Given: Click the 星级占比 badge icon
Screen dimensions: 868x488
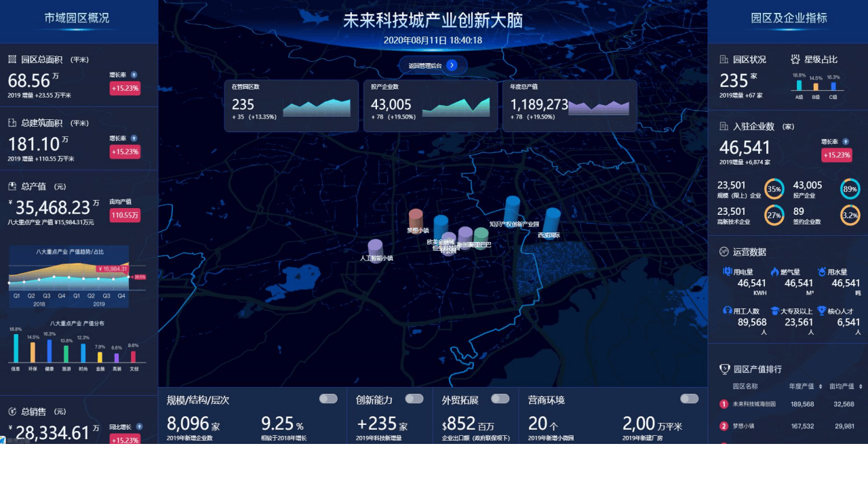Looking at the screenshot, I should 795,59.
